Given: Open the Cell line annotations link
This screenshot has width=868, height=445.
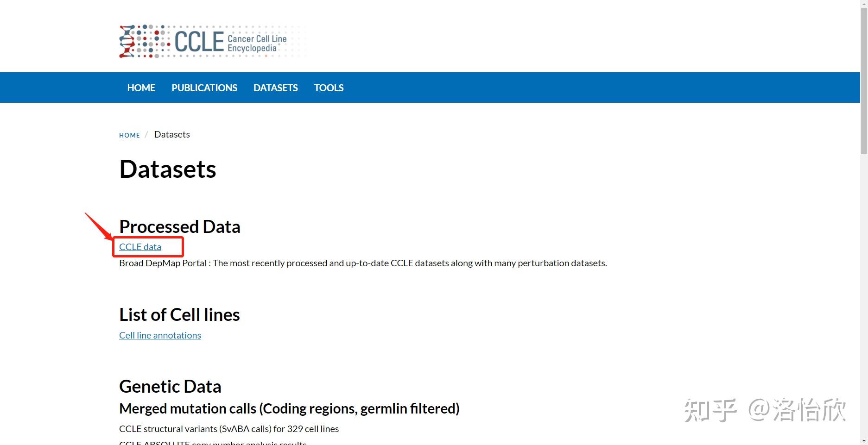Looking at the screenshot, I should click(x=160, y=335).
